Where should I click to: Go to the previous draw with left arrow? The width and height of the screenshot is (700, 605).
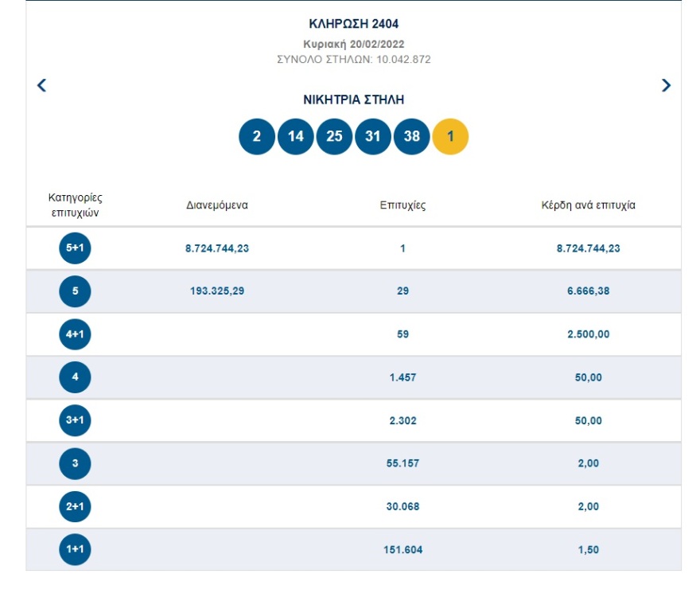click(x=42, y=85)
